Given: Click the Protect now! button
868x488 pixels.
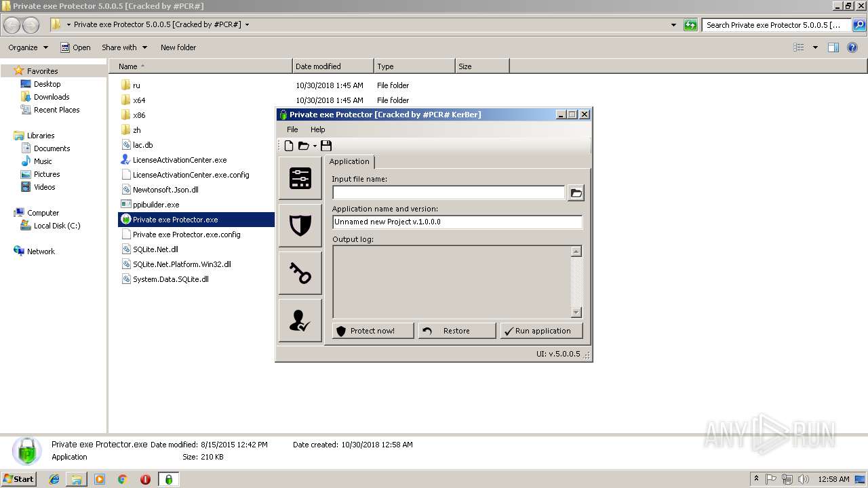Looking at the screenshot, I should [373, 331].
